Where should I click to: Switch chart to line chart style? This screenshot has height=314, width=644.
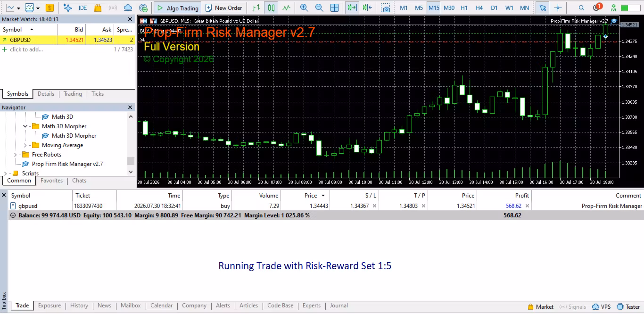(286, 8)
